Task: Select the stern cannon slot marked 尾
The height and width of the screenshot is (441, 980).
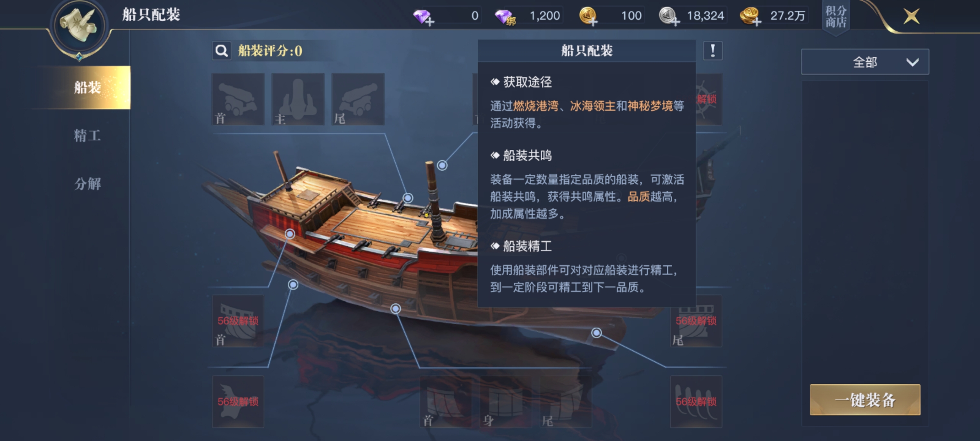Action: (358, 99)
